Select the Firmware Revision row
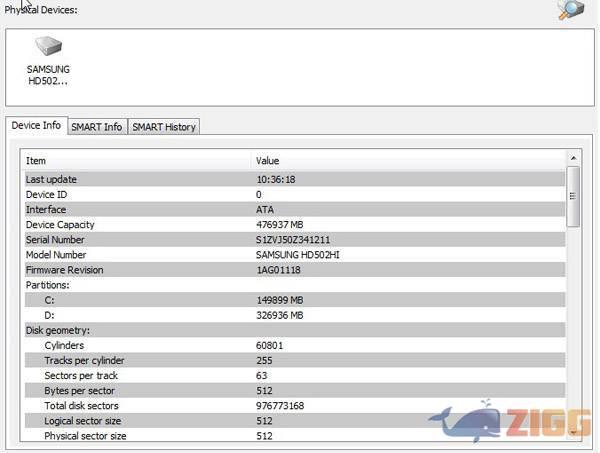Viewport: 600px width, 453px height. (x=295, y=270)
